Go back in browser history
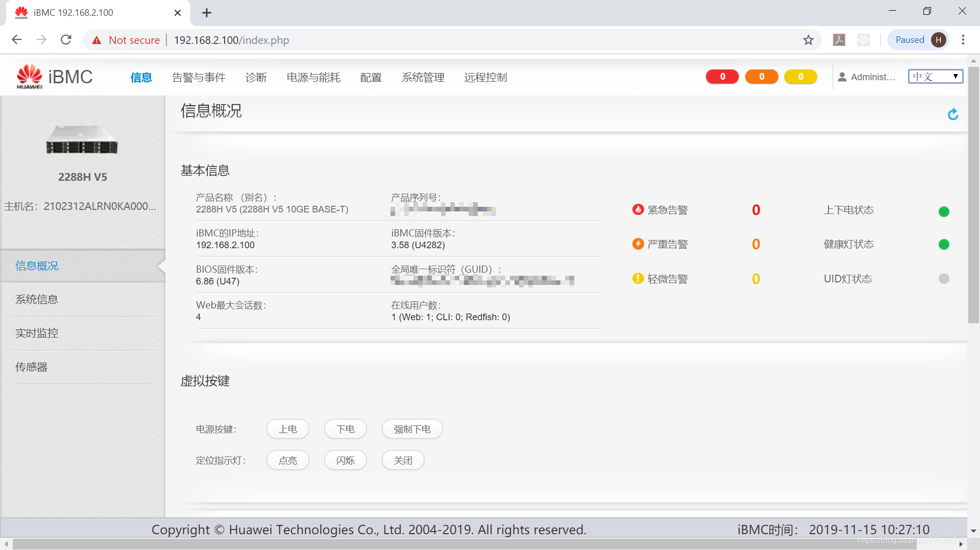980x550 pixels. (x=17, y=40)
